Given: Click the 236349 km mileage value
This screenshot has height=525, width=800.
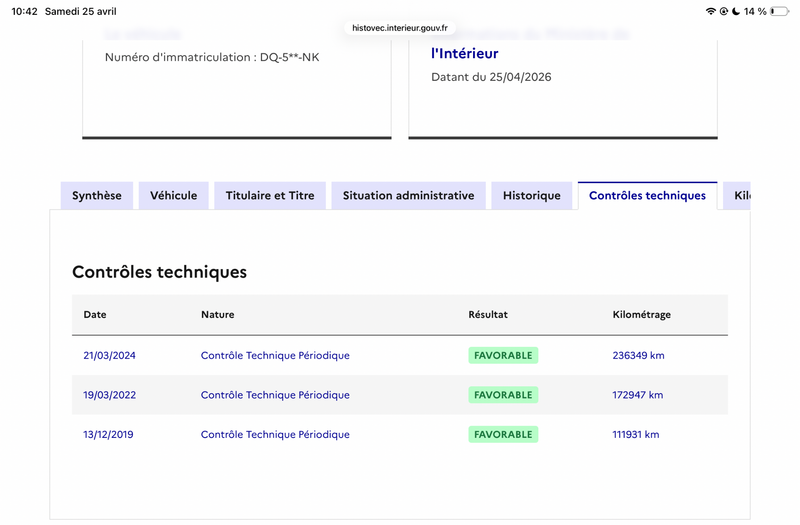Looking at the screenshot, I should click(638, 355).
